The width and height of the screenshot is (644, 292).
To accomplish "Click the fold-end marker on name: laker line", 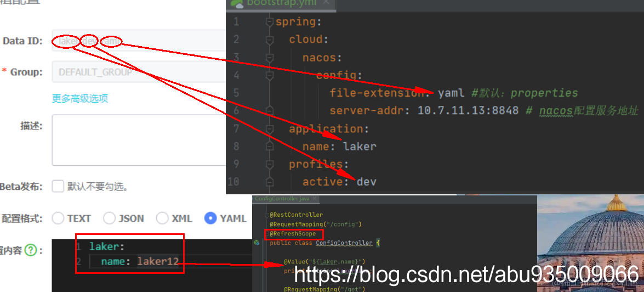I will coord(270,147).
